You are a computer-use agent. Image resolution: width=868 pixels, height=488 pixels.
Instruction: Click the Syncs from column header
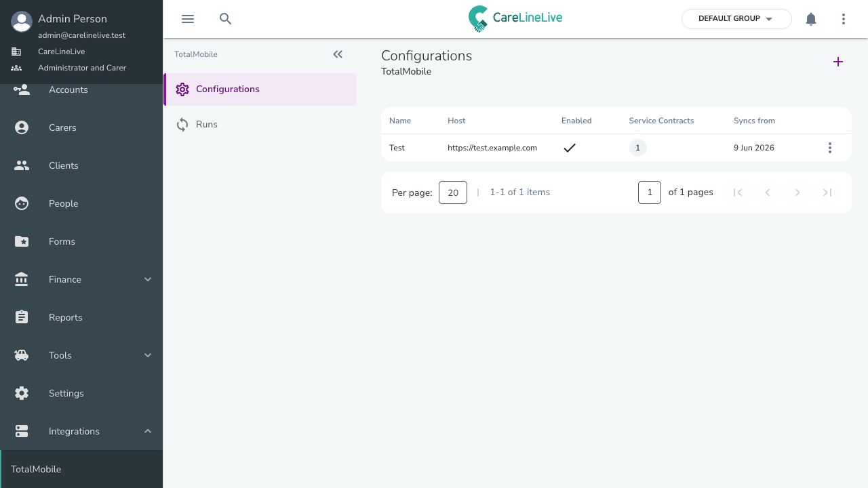pyautogui.click(x=754, y=121)
